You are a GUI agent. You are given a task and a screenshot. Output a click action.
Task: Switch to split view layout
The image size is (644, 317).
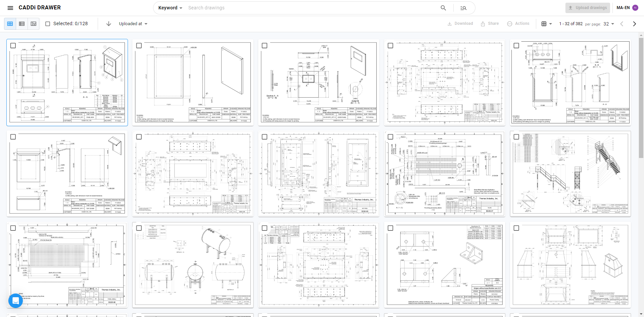33,23
